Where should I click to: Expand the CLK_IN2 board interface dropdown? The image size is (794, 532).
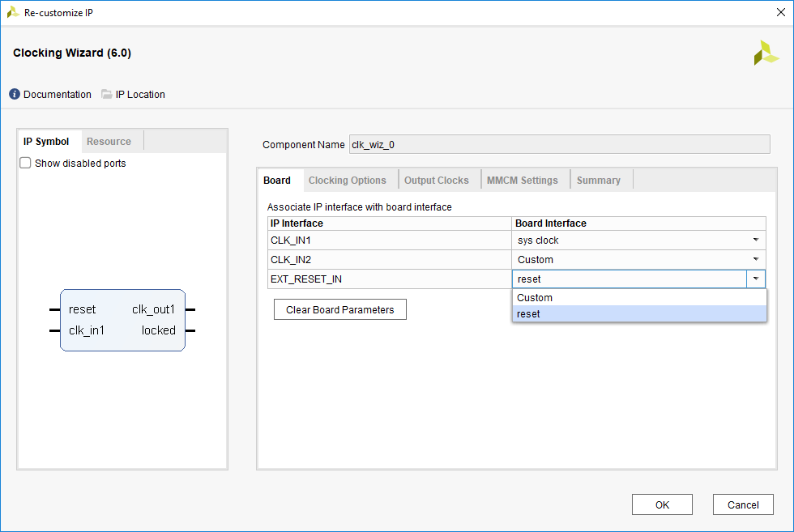[755, 259]
